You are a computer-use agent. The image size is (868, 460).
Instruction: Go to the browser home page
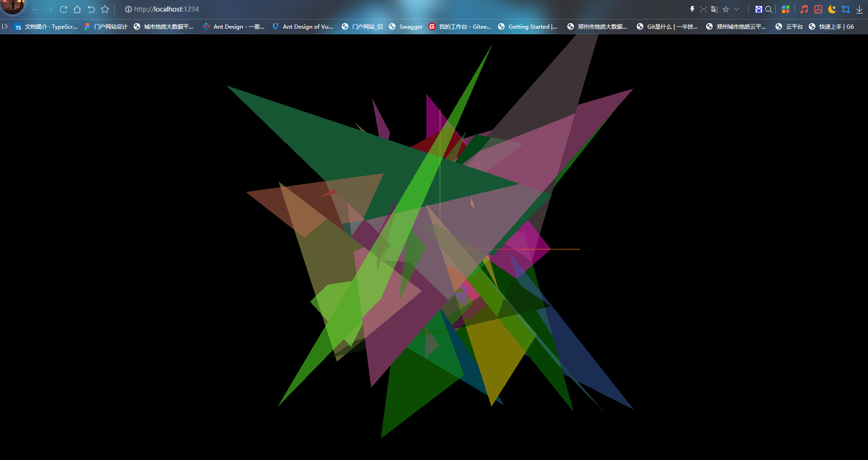click(77, 9)
